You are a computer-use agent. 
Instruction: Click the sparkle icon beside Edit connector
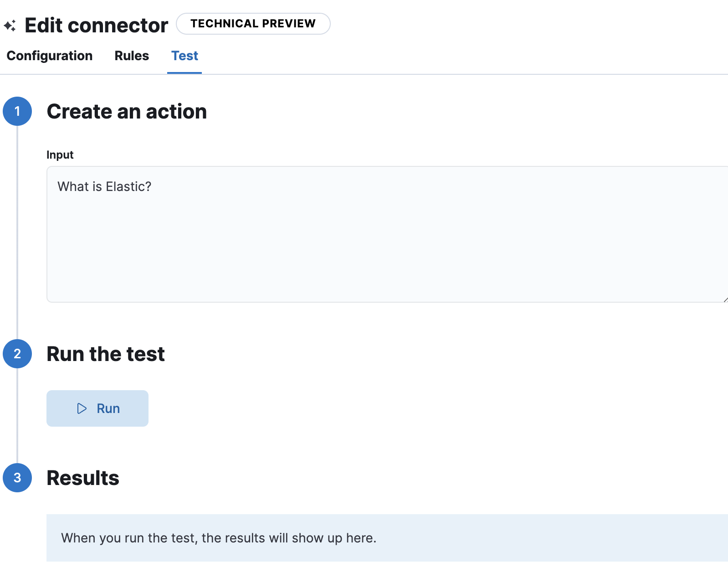point(10,26)
